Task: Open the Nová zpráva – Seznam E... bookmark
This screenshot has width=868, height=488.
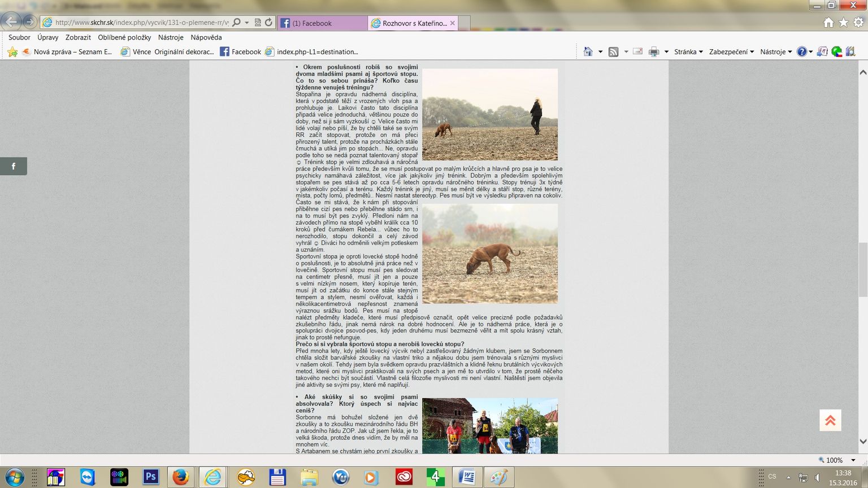Action: (x=67, y=52)
